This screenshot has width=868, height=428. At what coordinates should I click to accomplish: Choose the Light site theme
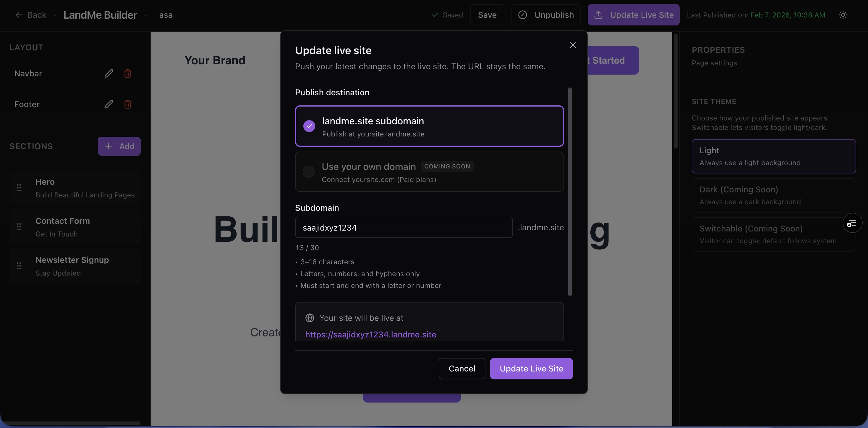pyautogui.click(x=773, y=156)
